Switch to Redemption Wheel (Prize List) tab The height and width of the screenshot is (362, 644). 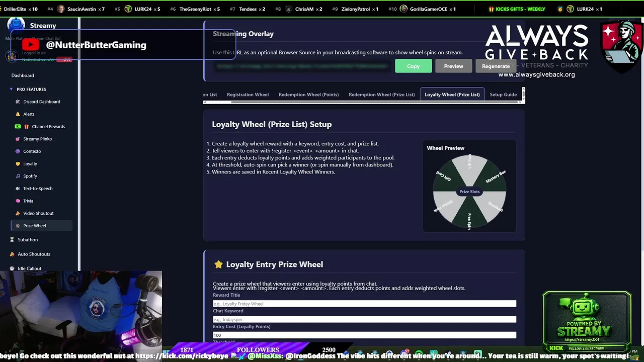click(x=382, y=95)
